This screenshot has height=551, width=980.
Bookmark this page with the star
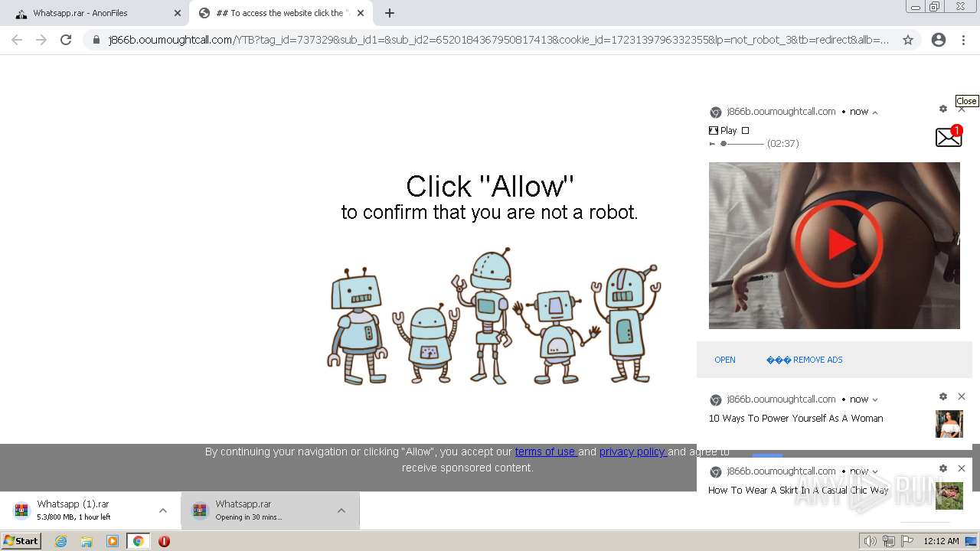coord(908,40)
